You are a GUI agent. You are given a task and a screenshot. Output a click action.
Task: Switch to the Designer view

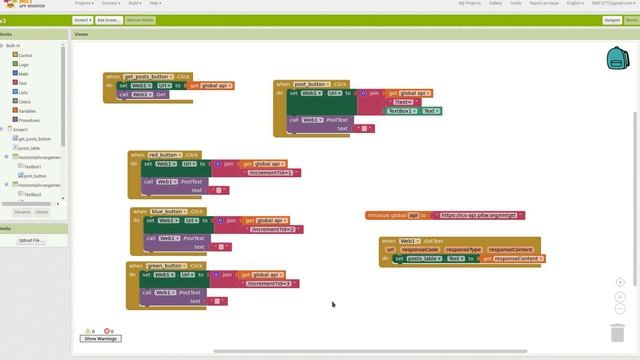pos(612,20)
